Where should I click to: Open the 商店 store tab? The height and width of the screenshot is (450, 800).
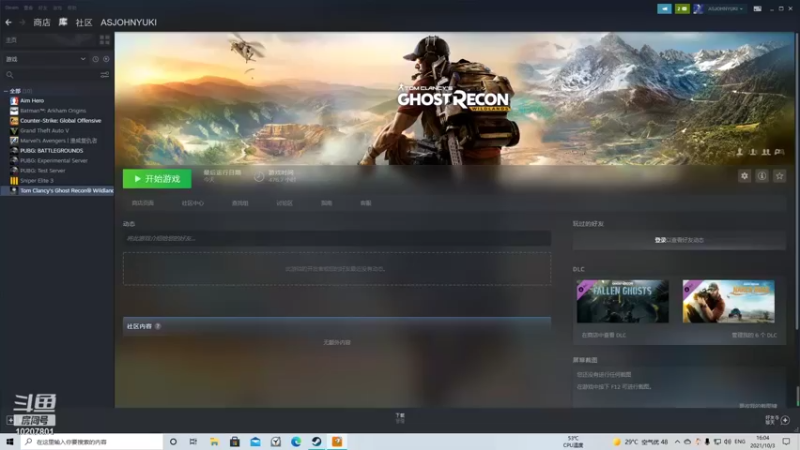point(42,22)
